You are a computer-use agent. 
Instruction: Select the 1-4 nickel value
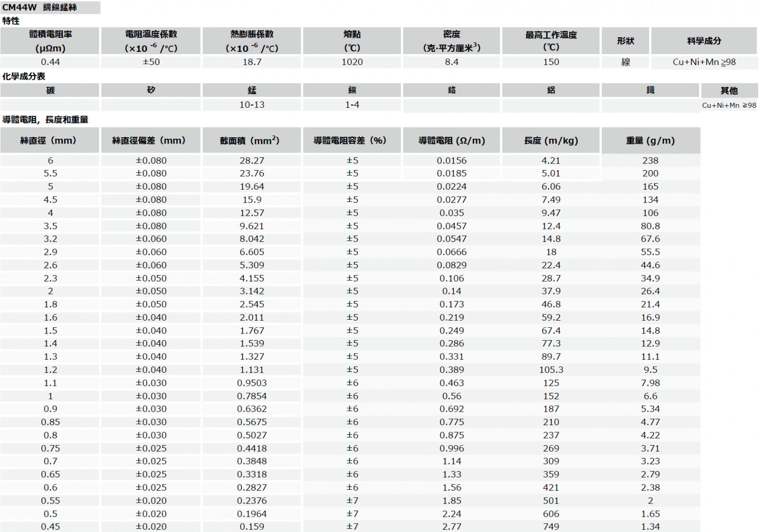352,104
